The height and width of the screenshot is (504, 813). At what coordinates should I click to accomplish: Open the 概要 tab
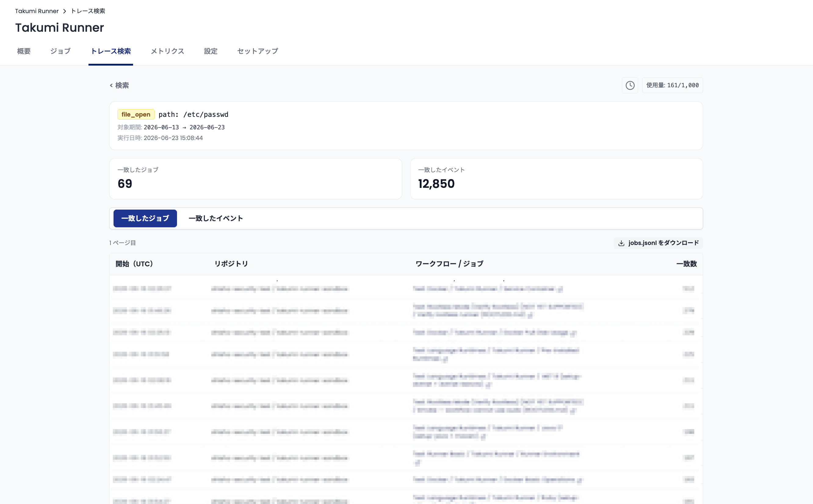tap(24, 51)
